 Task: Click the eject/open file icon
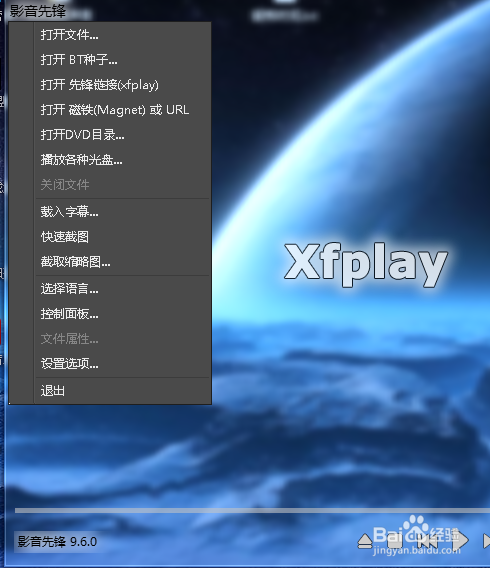[x=365, y=542]
